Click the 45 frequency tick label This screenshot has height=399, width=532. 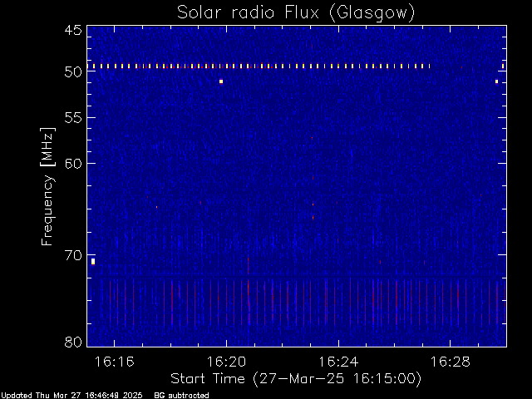pos(73,30)
